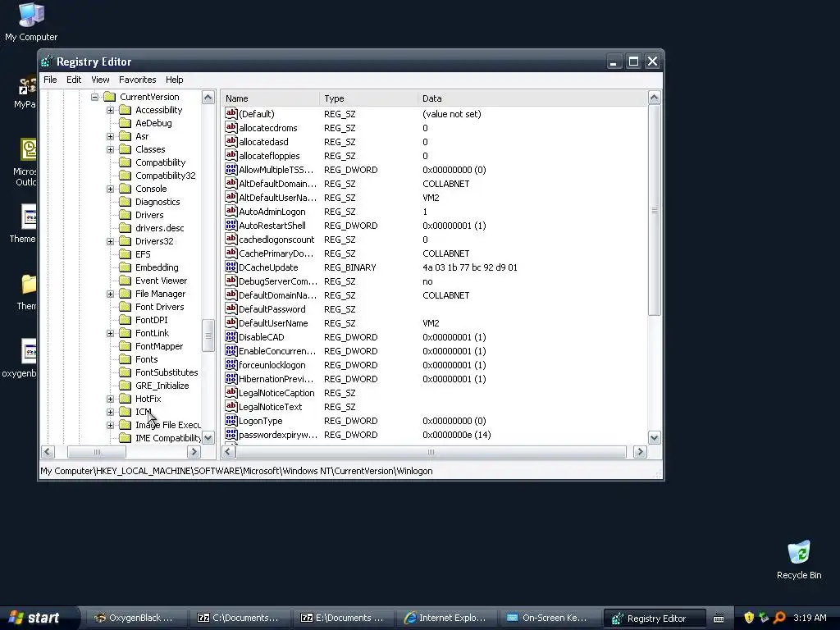Image resolution: width=840 pixels, height=630 pixels.
Task: Click the string icon beside DefaultPassword
Action: [x=231, y=308]
